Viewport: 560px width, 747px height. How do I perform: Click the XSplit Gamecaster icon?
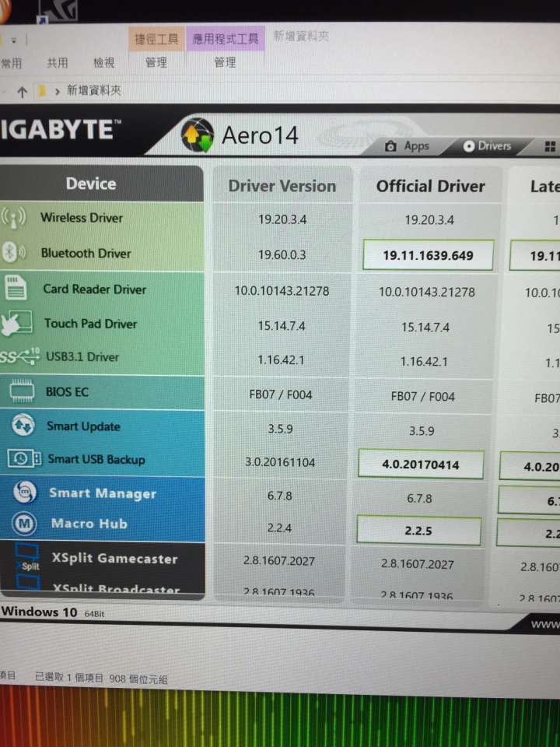point(28,556)
